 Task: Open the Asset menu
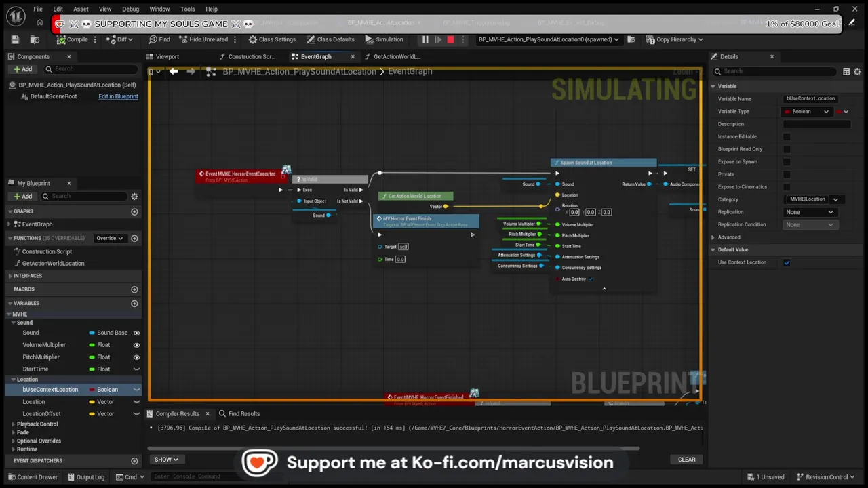pos(81,9)
